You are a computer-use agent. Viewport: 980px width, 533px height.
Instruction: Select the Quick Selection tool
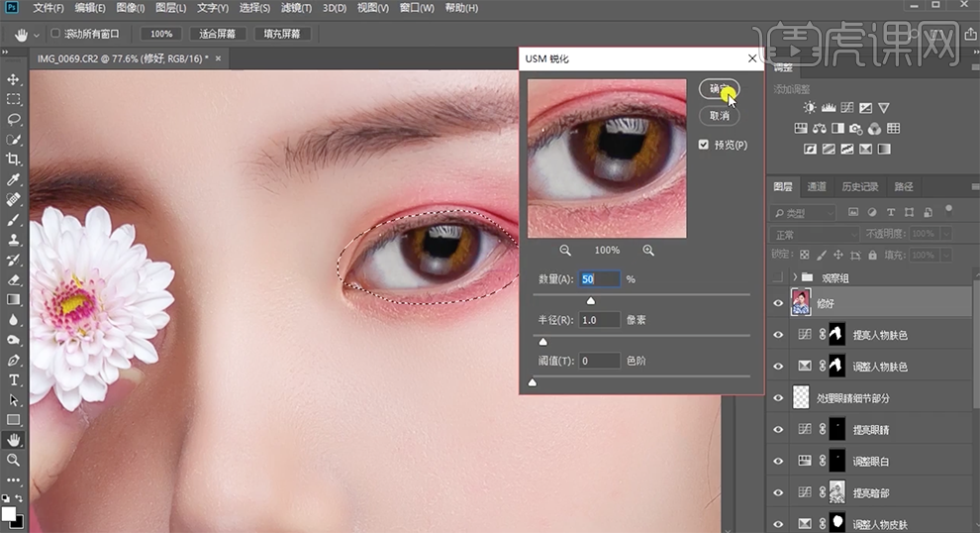click(x=13, y=140)
